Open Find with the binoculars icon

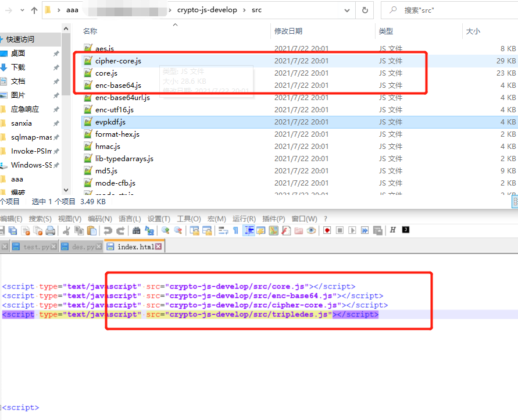136,230
